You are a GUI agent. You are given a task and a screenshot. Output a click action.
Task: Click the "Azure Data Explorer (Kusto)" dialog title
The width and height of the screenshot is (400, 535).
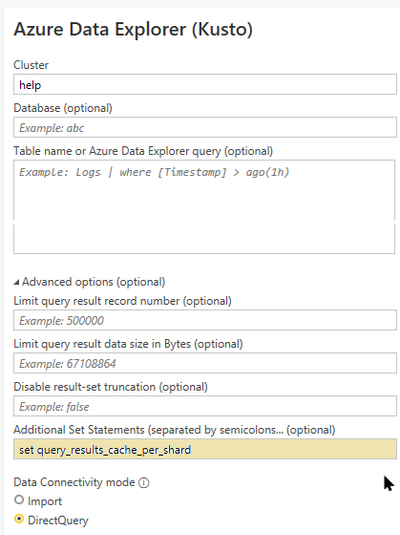133,29
